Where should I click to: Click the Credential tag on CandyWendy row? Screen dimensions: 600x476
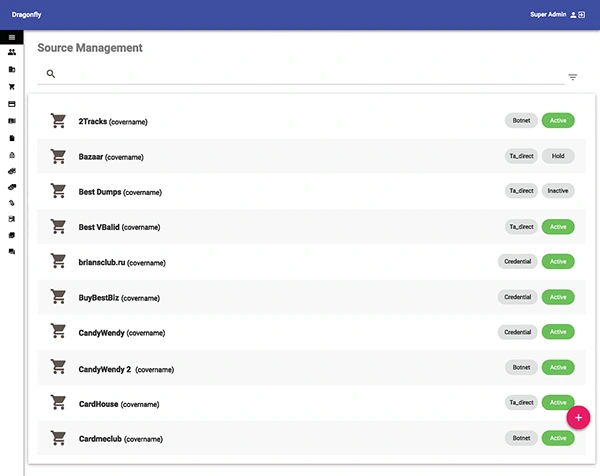(x=517, y=332)
